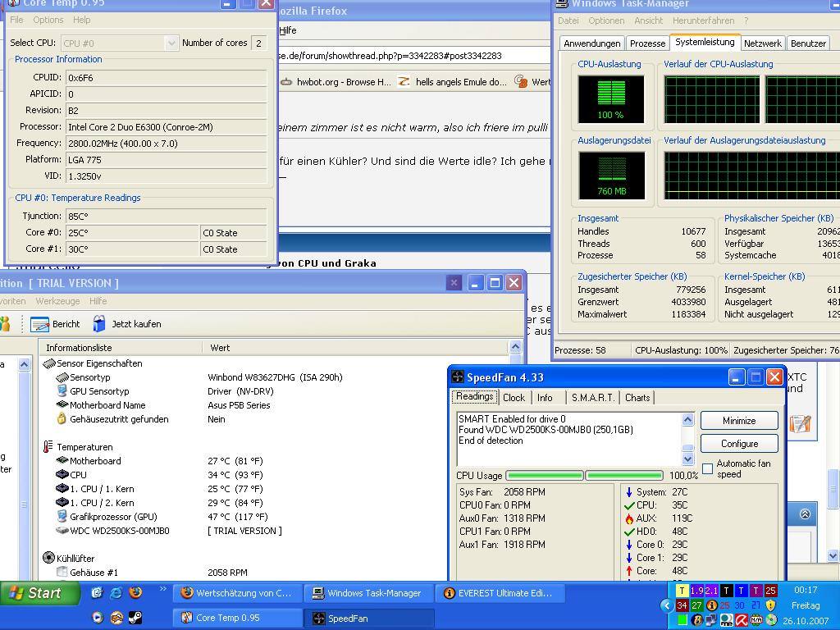Viewport: 840px width, 630px height.
Task: Open the S.M.A.R.T. tab in SpeedFan
Action: (592, 398)
